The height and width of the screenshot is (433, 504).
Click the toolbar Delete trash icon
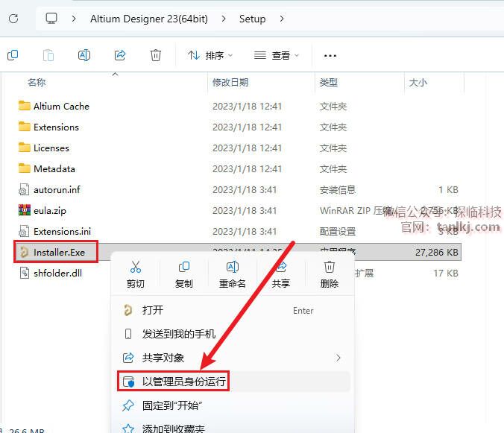pyautogui.click(x=156, y=55)
